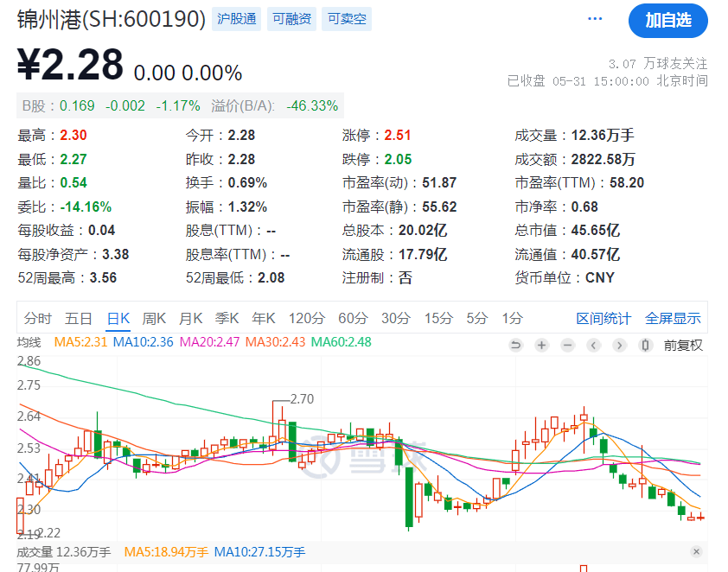Pan the chart right using the right chevron icon
This screenshot has width=728, height=572.
coord(619,345)
